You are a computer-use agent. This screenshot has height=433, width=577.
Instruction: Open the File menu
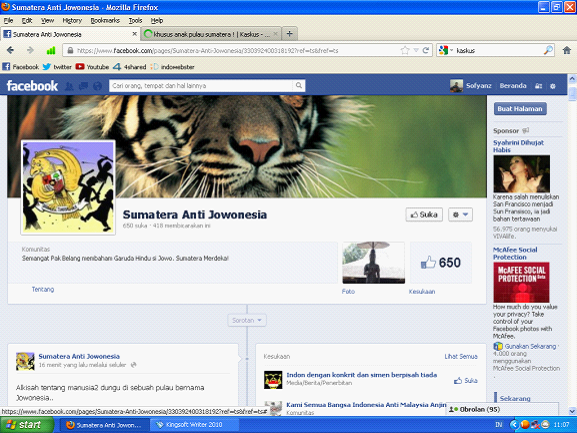[x=8, y=20]
